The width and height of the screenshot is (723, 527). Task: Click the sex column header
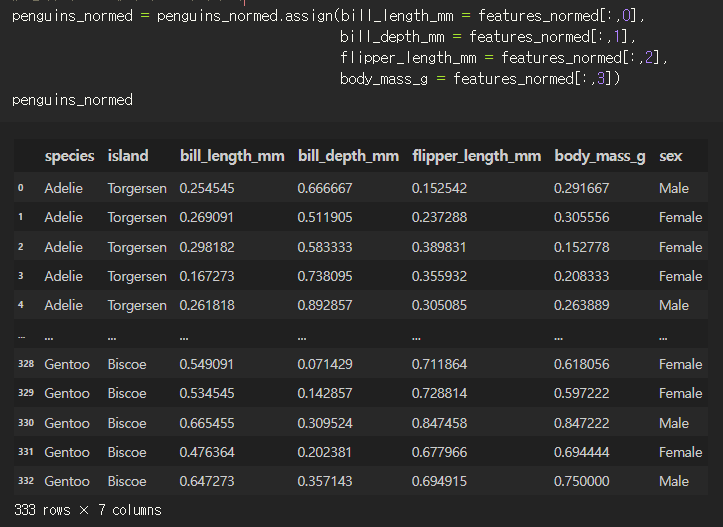point(670,156)
